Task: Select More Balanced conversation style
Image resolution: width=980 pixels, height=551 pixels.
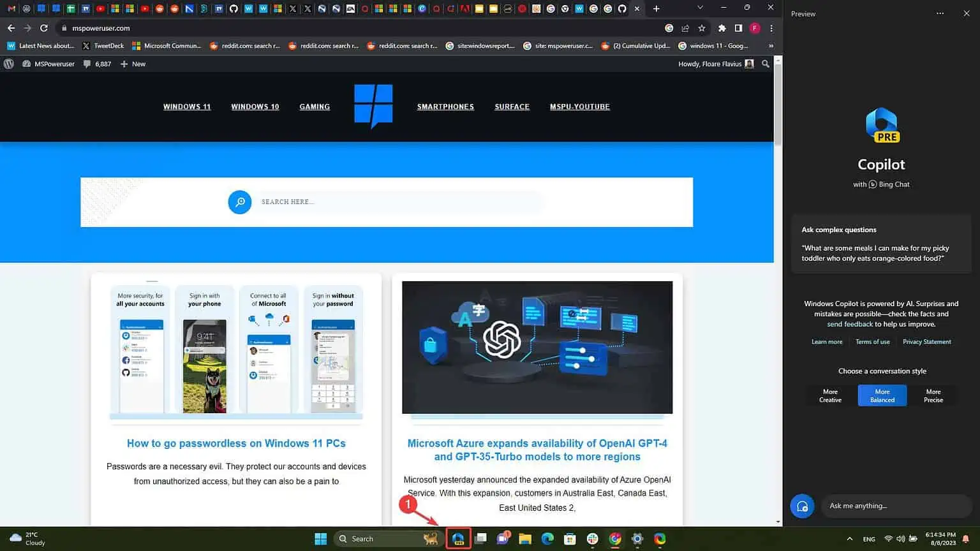Action: tap(882, 395)
